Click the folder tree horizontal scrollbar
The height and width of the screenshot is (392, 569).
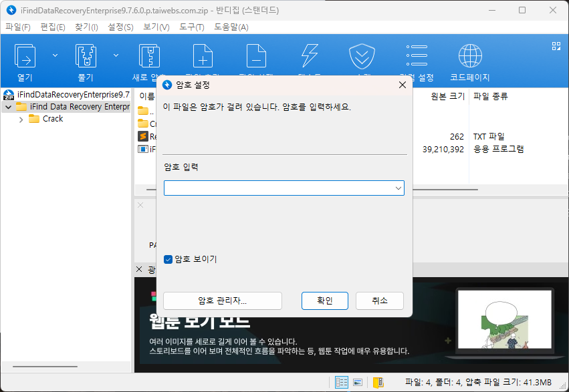pos(45,367)
